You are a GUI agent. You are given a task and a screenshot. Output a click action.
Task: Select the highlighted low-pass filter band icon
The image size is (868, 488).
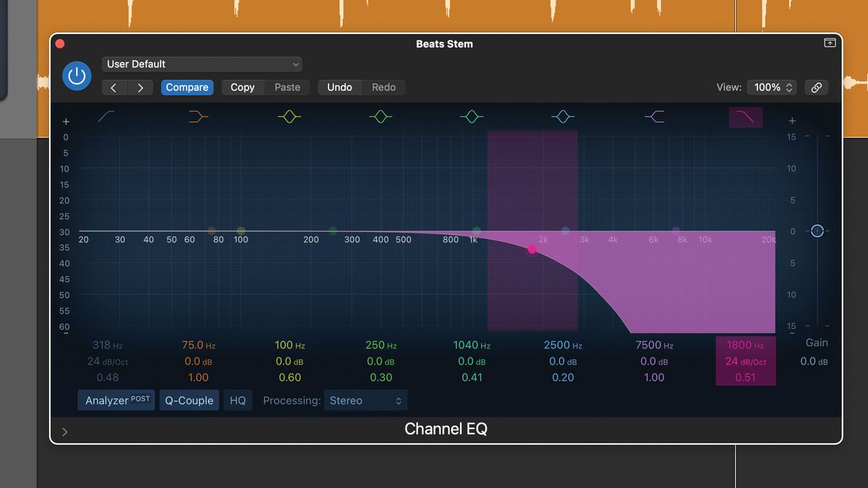746,116
